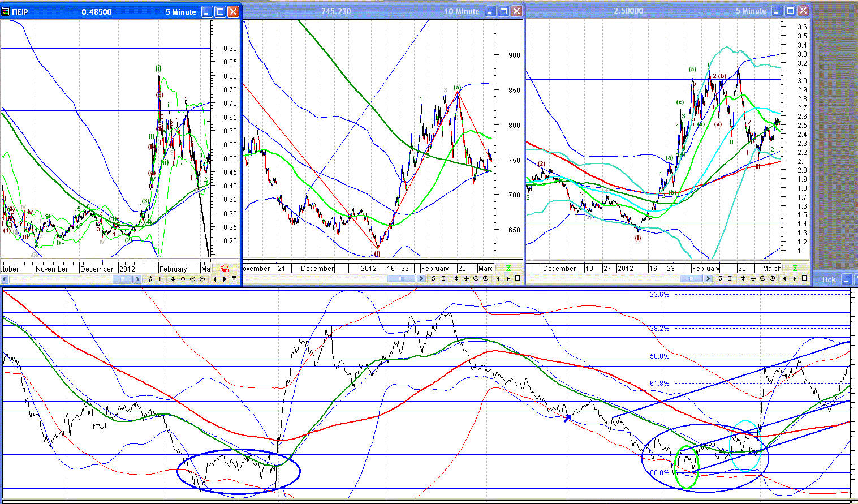
Task: Click zoom in icon in right 5 Minute chart
Action: 773,278
